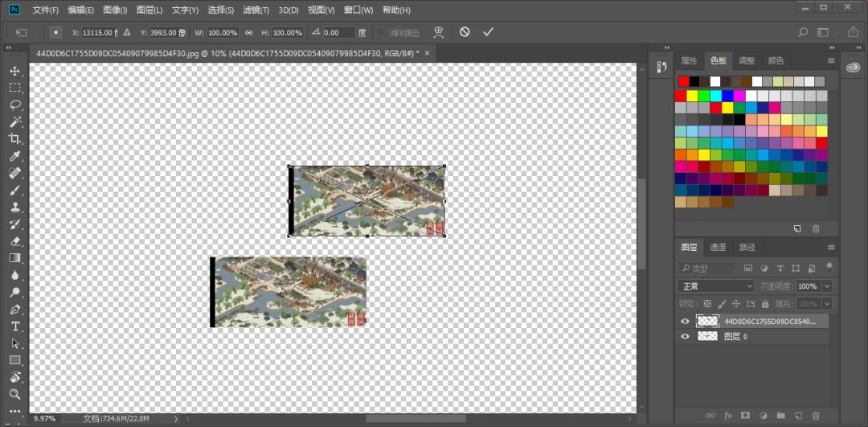Add a layer mask
This screenshot has width=868, height=427.
coord(746,416)
